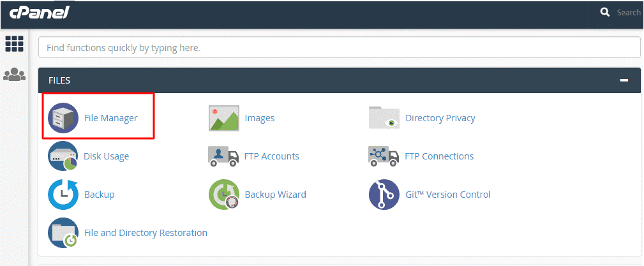644x266 pixels.
Task: Focus the 'Find functions quickly' search box
Action: tap(339, 47)
